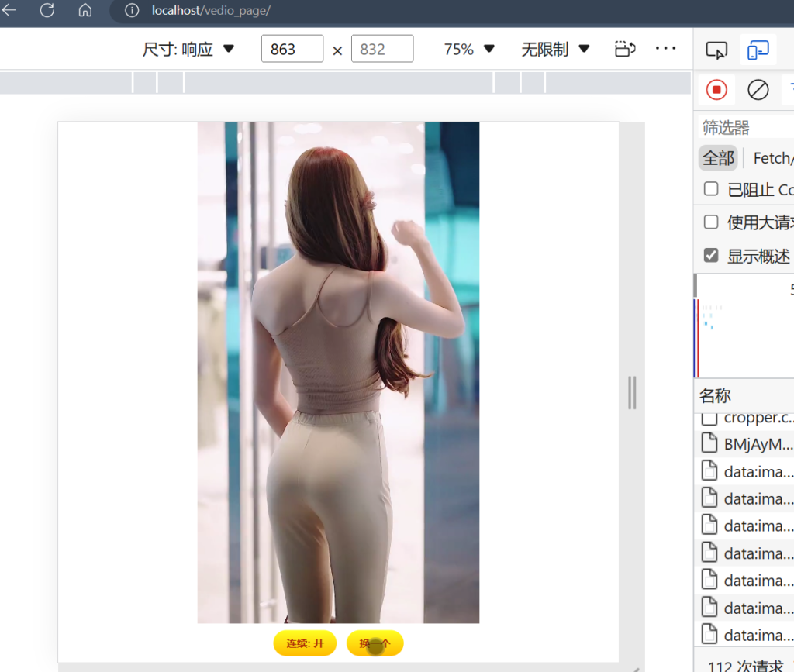Enable the 使用大请求 checkbox
Image resolution: width=794 pixels, height=672 pixels.
coord(710,222)
